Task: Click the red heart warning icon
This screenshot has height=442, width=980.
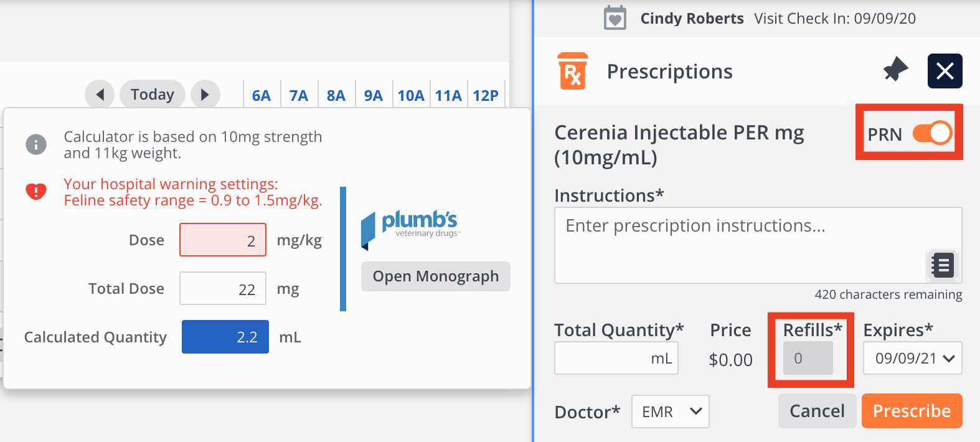Action: click(36, 192)
